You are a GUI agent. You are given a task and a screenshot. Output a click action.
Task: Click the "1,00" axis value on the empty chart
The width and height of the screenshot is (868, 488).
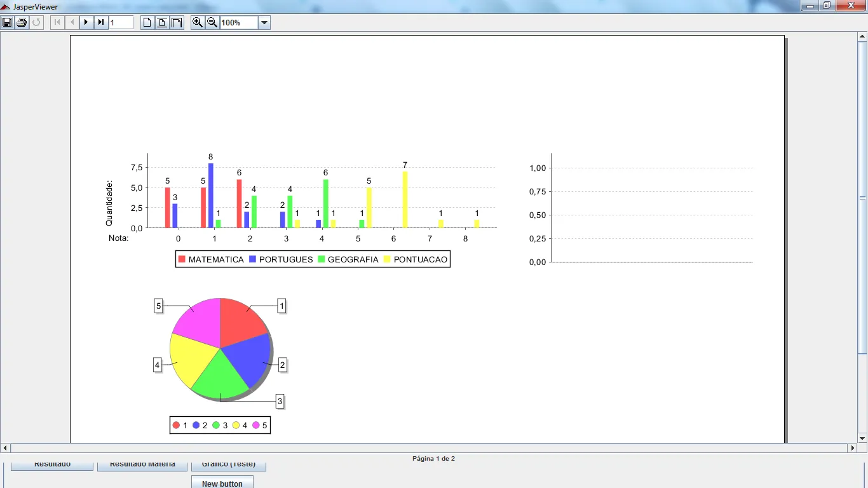[x=538, y=168]
